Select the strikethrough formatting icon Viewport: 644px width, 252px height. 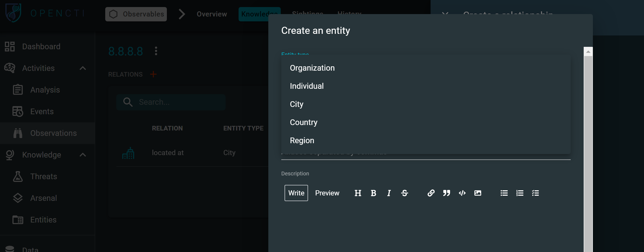click(x=404, y=193)
